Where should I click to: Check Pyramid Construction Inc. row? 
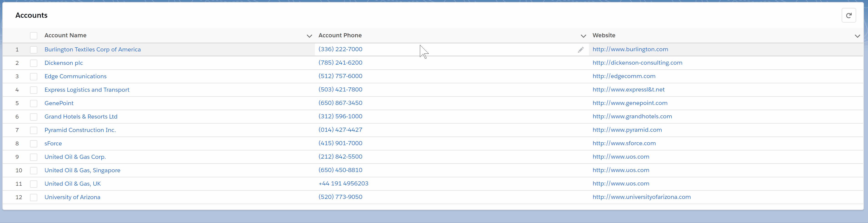point(34,130)
